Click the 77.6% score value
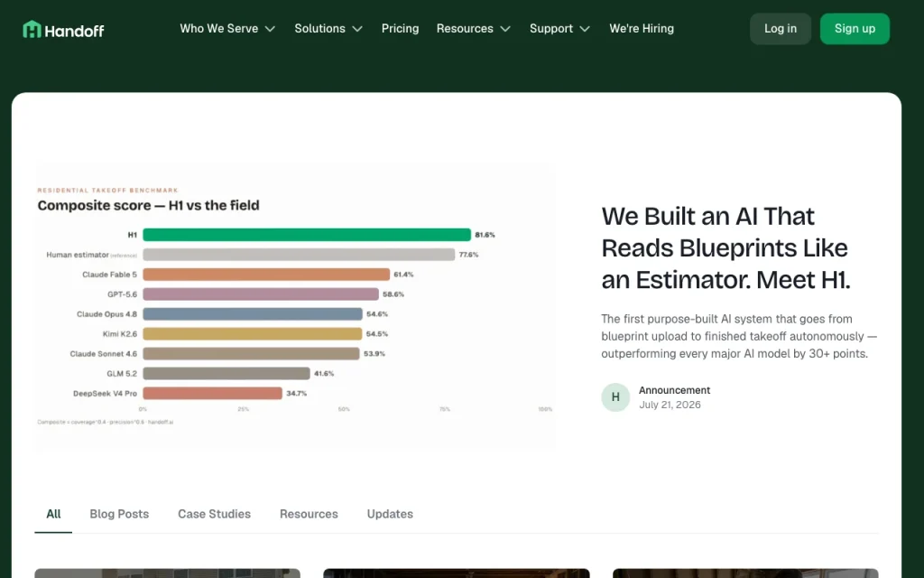 click(468, 255)
